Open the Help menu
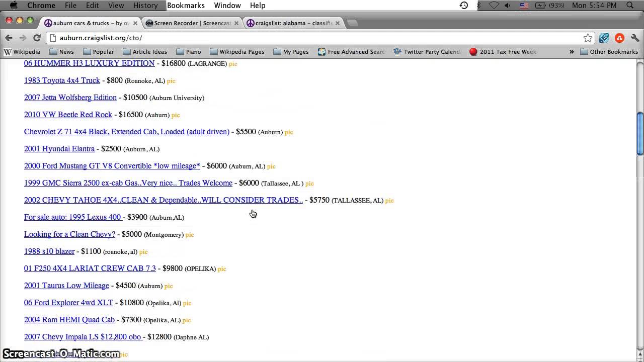Viewport: 644px width, 362px height. pos(258,5)
